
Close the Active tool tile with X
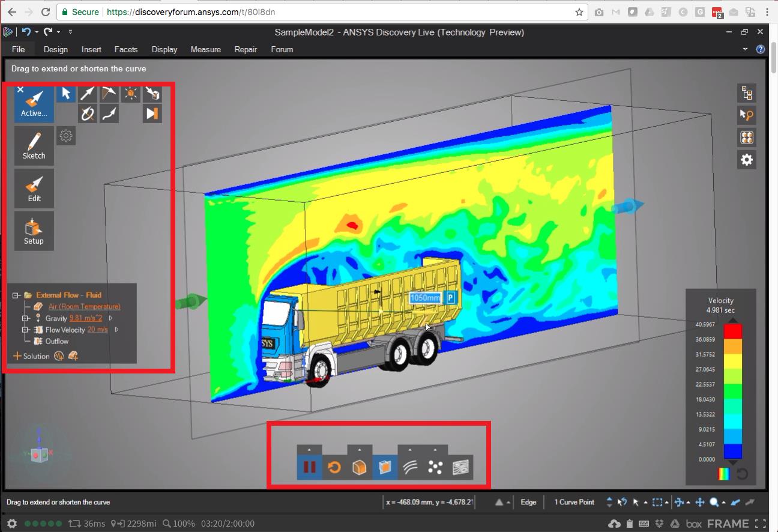pos(20,89)
